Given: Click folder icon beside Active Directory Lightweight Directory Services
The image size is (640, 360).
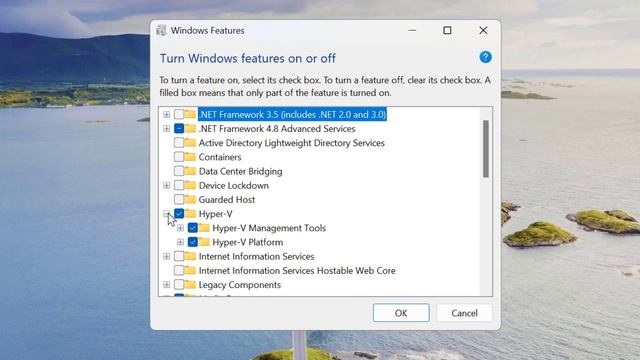Looking at the screenshot, I should pyautogui.click(x=190, y=143).
